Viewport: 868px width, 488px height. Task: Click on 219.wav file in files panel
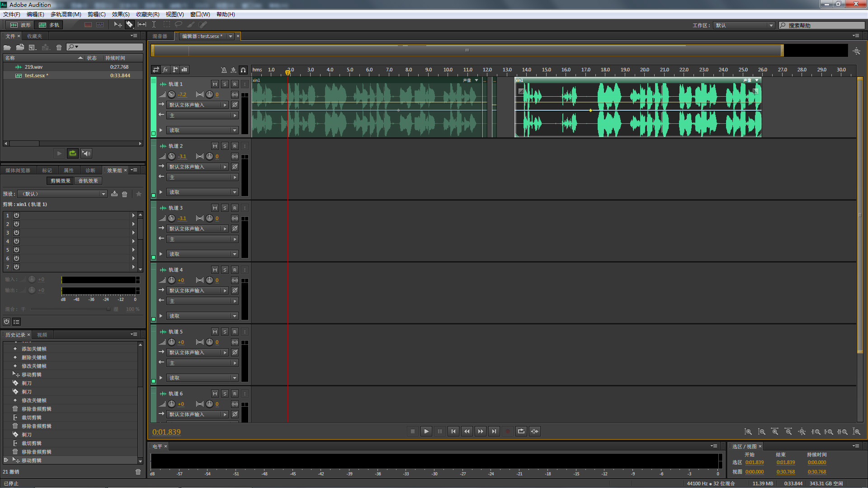[33, 66]
